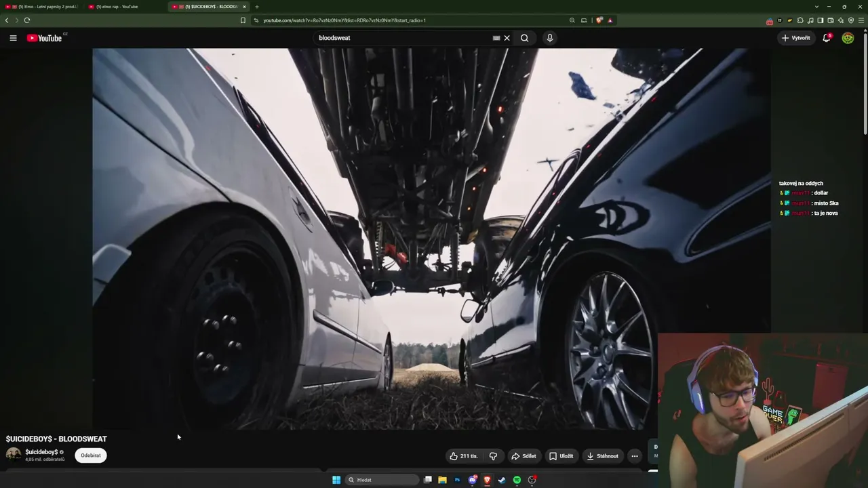Screen dimensions: 868x488
Task: Open a new browser tab
Action: point(257,7)
